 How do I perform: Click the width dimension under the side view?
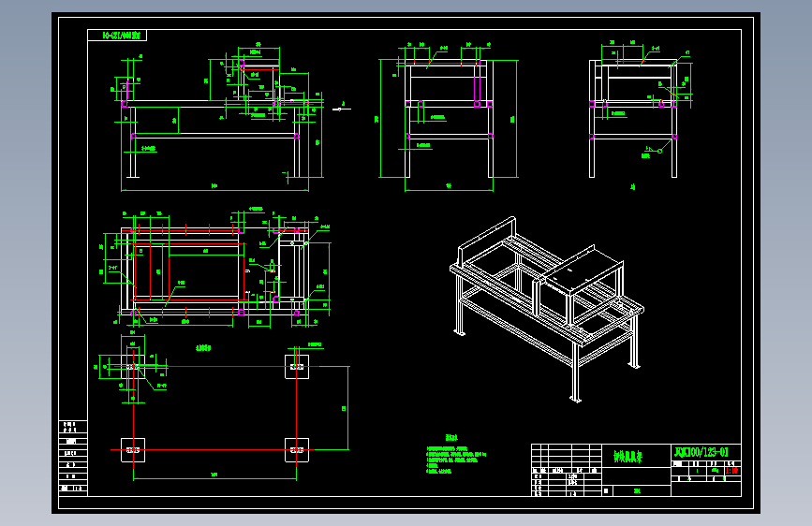tap(449, 187)
